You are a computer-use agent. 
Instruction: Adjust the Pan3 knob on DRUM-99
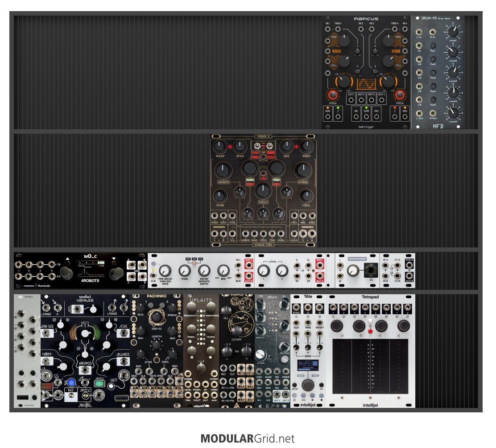(x=433, y=73)
